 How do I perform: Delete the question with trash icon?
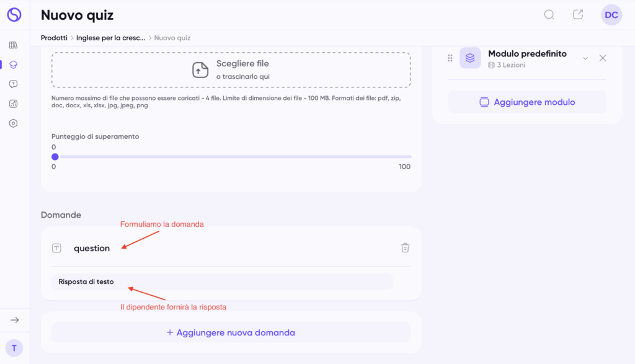[405, 248]
